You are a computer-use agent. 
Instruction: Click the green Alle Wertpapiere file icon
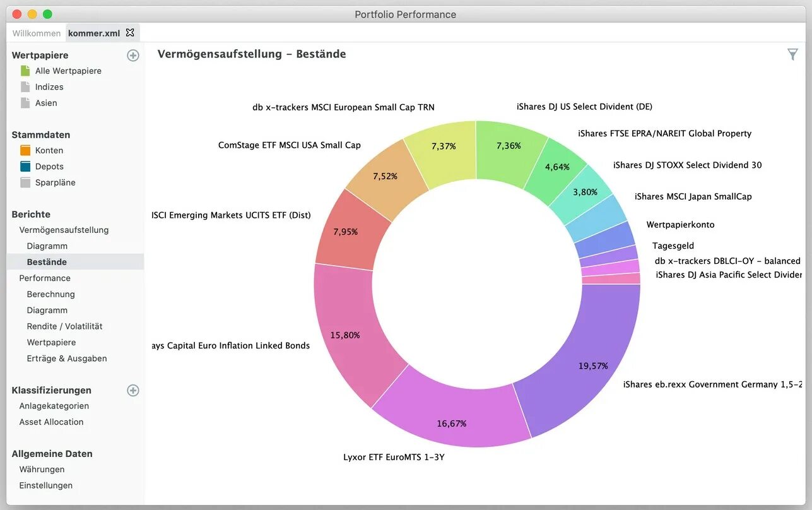25,71
